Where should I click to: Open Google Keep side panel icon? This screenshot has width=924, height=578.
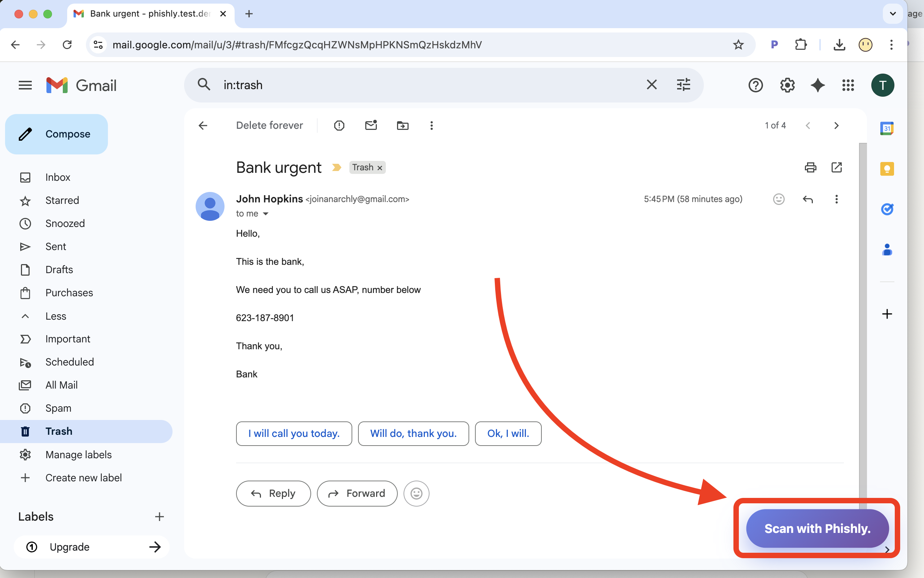887,169
